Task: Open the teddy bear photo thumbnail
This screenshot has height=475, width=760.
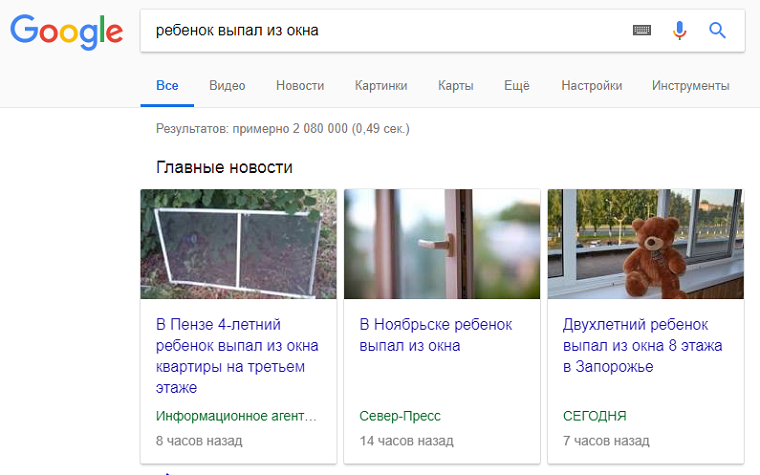Action: 646,244
